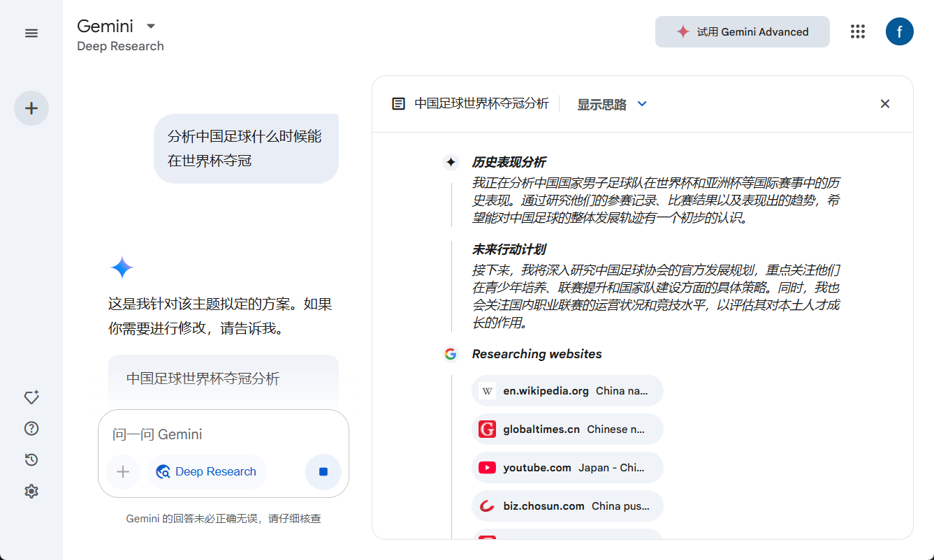Click the 问一问 Gemini input field
The width and height of the screenshot is (934, 560).
[222, 434]
